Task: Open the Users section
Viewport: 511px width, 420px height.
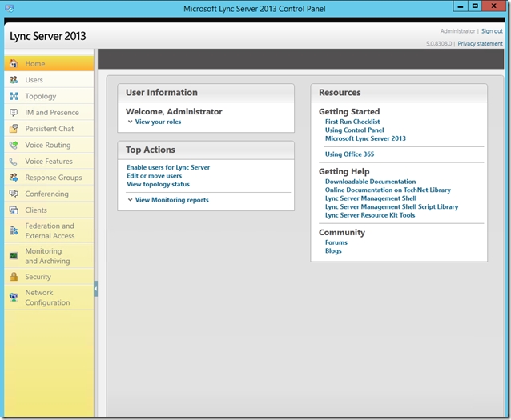Action: [49, 80]
